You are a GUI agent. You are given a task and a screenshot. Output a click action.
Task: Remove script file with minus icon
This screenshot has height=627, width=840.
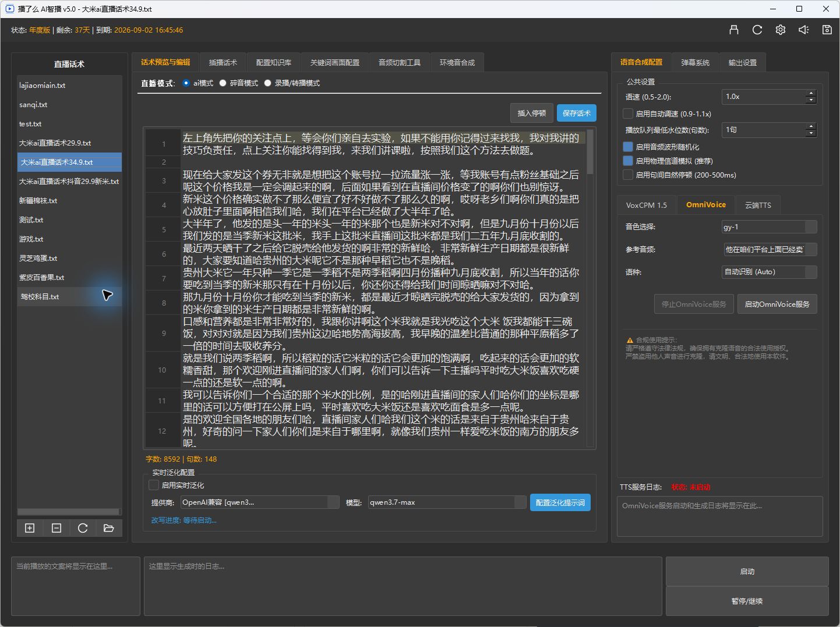(x=57, y=528)
